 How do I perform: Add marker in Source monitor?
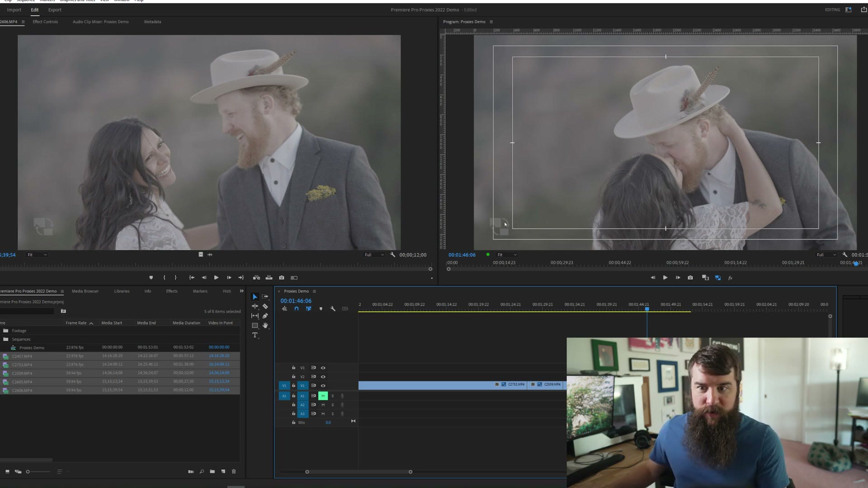click(x=151, y=277)
